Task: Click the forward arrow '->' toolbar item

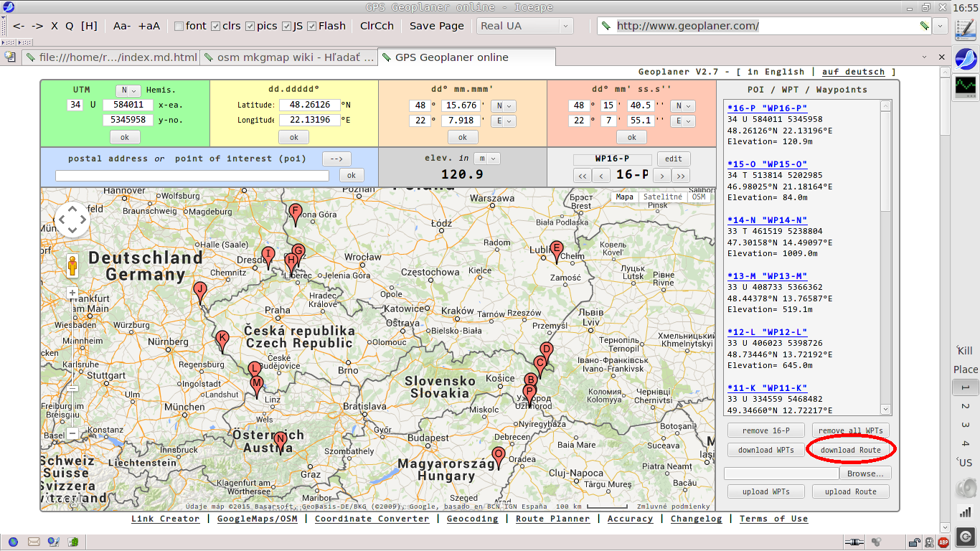Action: coord(37,26)
